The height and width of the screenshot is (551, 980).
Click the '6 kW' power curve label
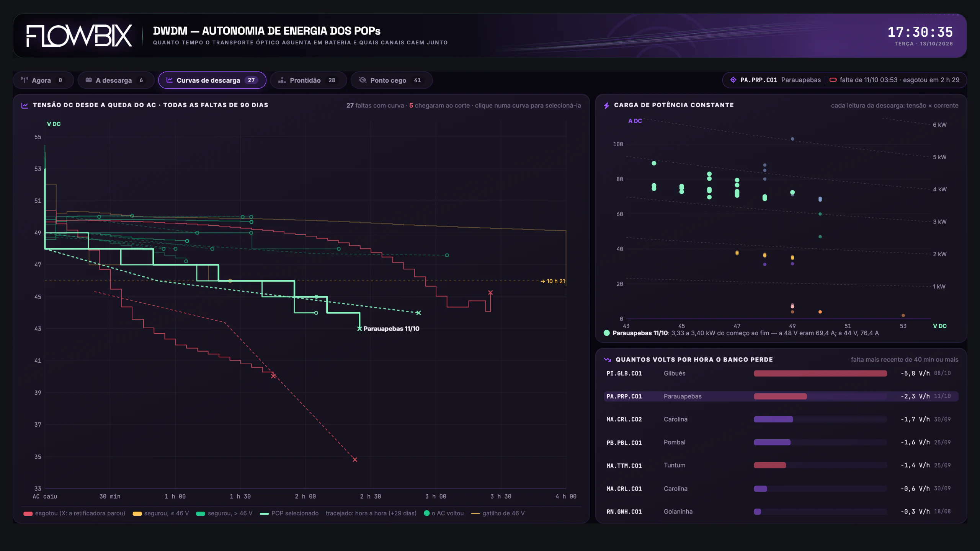pyautogui.click(x=939, y=125)
